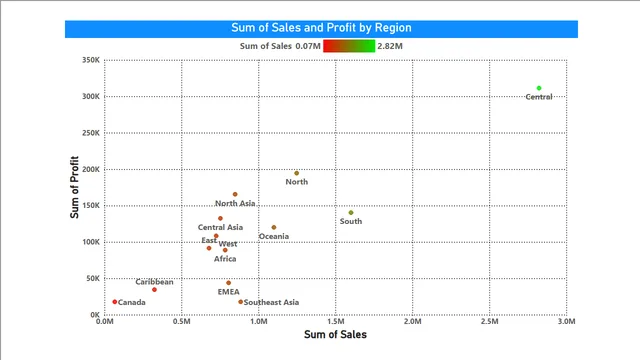Click the 250K y-axis label
The height and width of the screenshot is (360, 640).
[91, 133]
